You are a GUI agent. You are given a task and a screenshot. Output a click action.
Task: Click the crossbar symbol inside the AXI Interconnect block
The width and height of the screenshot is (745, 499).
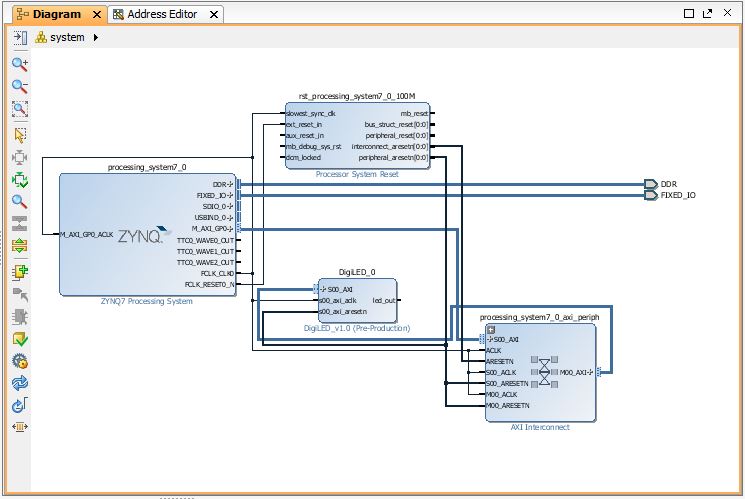tap(544, 372)
